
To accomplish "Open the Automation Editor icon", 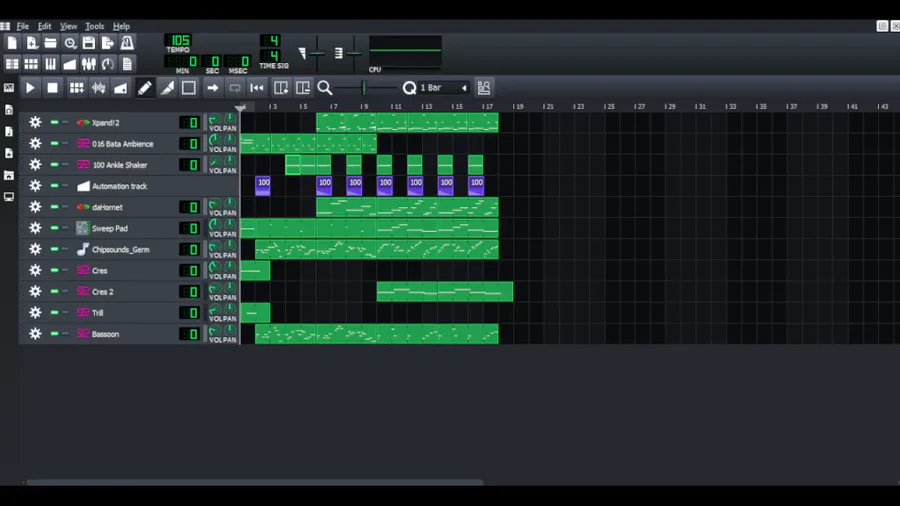I will pyautogui.click(x=69, y=64).
